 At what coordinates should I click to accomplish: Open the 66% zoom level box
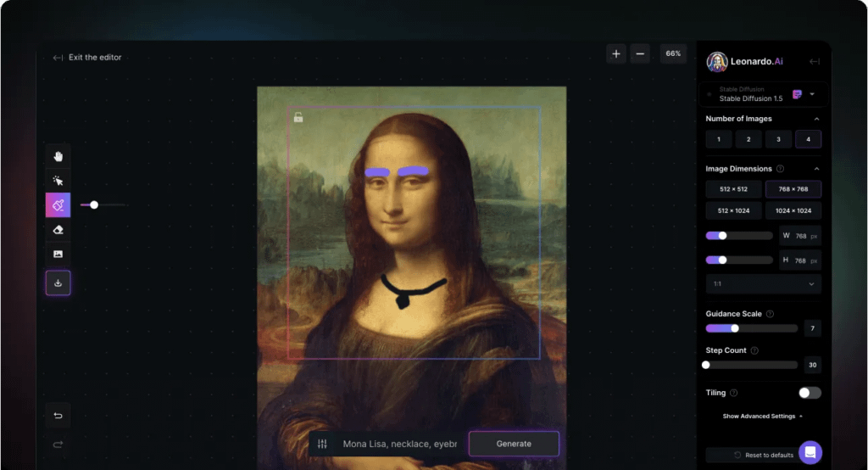click(x=673, y=53)
